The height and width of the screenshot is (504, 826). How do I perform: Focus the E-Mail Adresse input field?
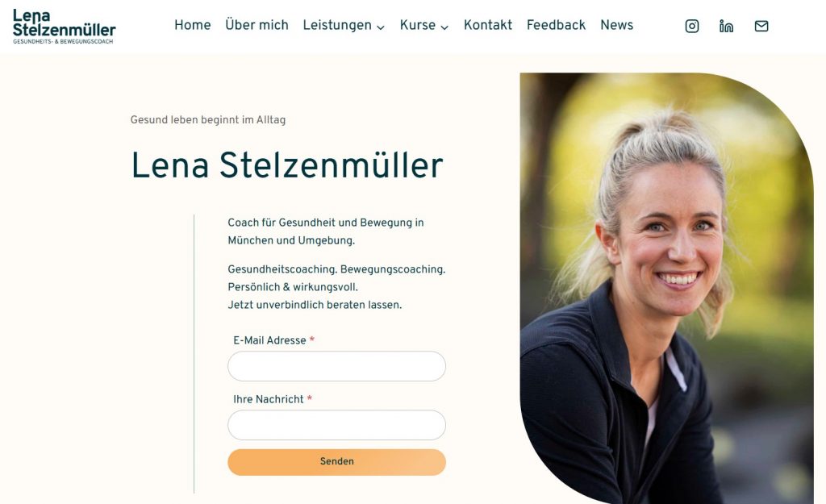[x=336, y=366]
